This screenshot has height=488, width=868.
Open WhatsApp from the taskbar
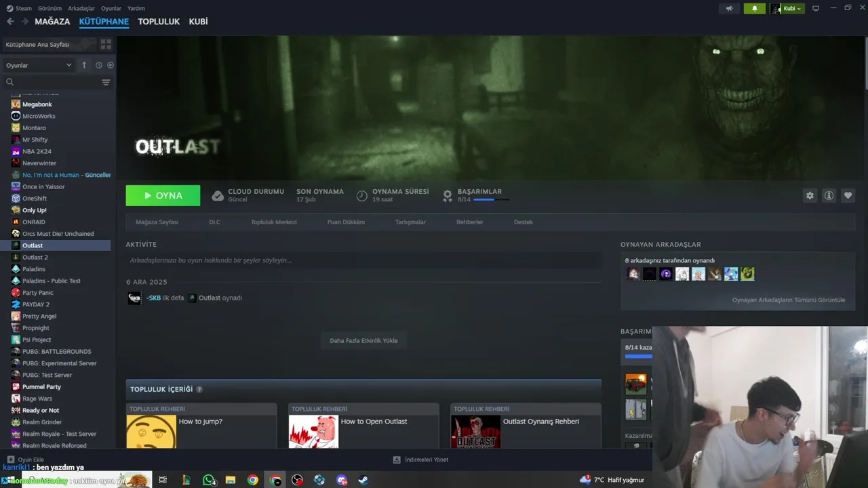tap(209, 480)
